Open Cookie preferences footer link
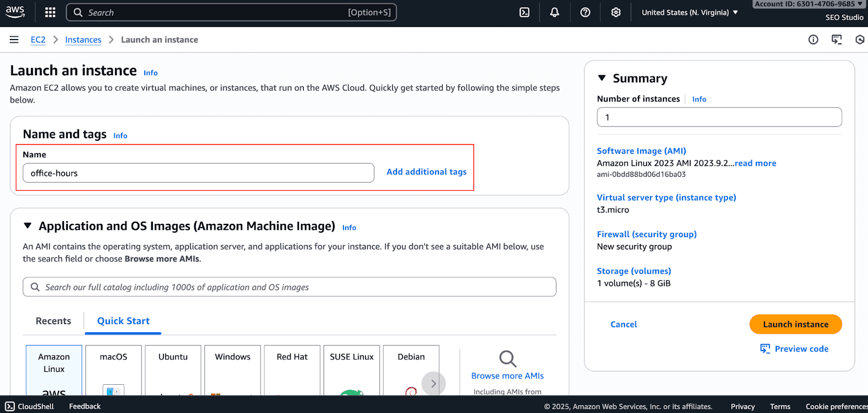This screenshot has height=413, width=868. [x=837, y=406]
